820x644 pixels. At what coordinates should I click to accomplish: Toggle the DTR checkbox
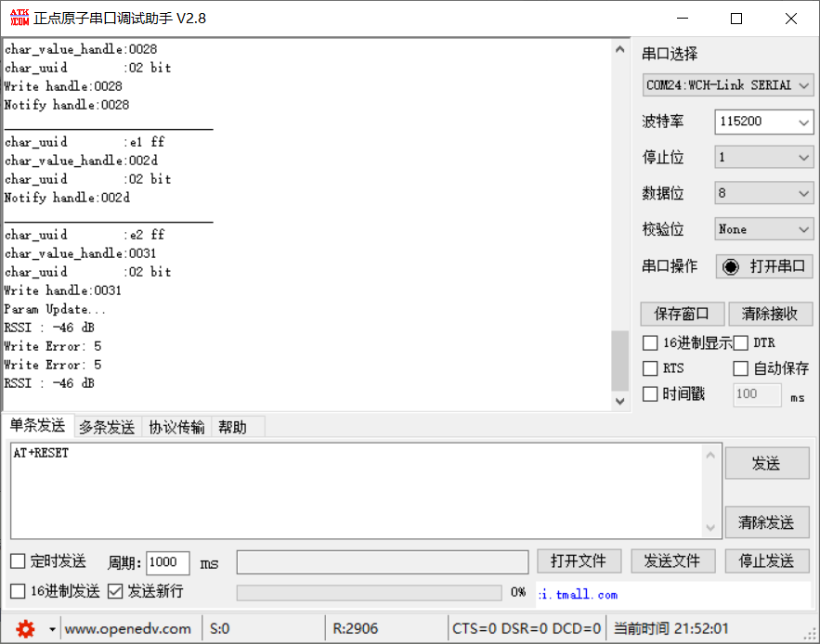[x=741, y=342]
